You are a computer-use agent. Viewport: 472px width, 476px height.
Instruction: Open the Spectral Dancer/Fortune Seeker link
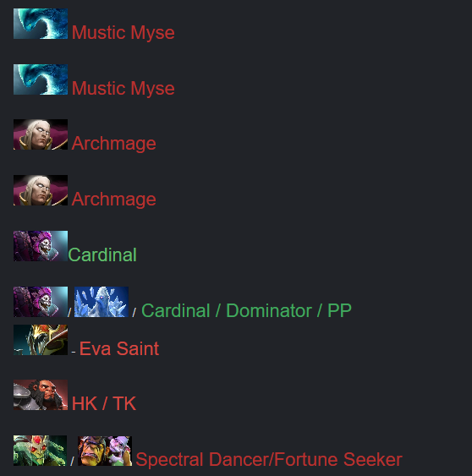(269, 460)
